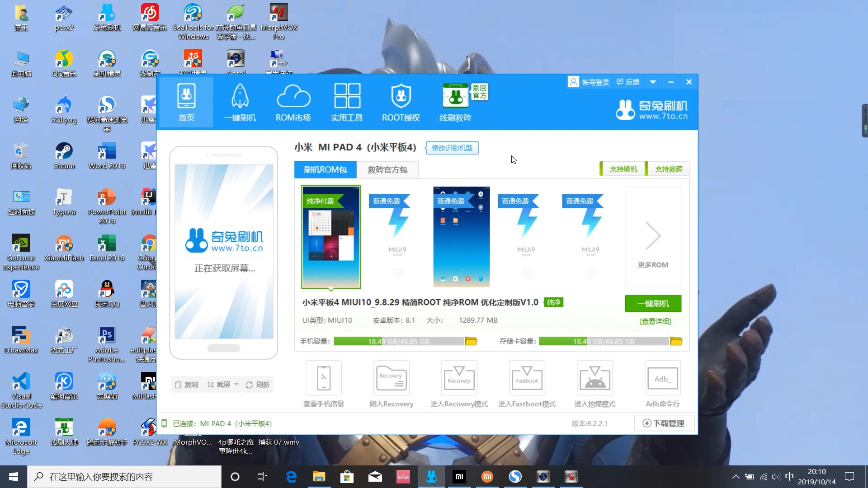868x488 pixels.
Task: Open the Typora desktop icon
Action: click(x=64, y=202)
